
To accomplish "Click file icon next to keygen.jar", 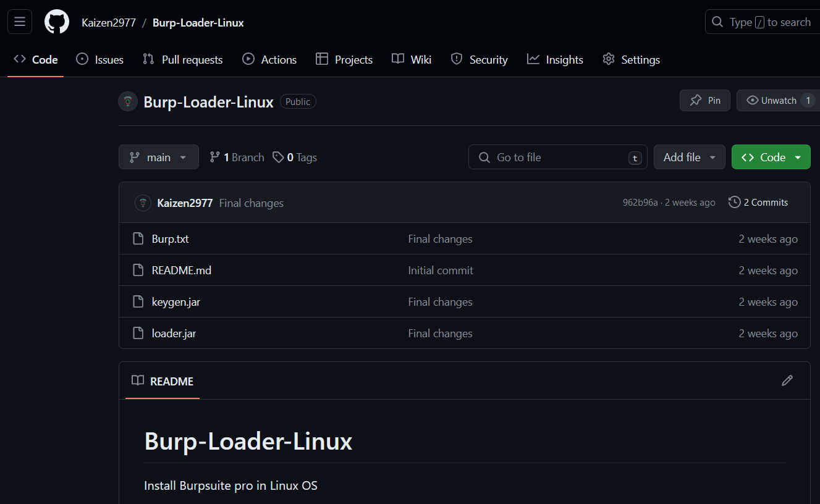I will (x=138, y=301).
